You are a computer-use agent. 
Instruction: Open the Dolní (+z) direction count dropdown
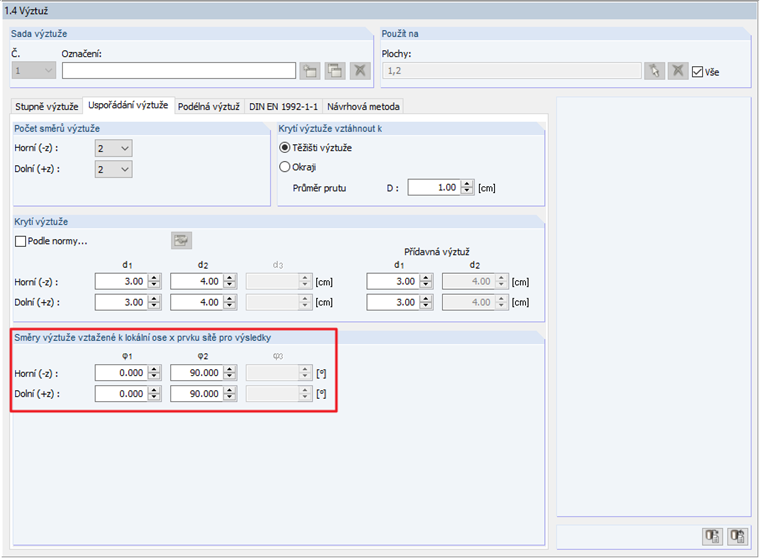[x=113, y=169]
